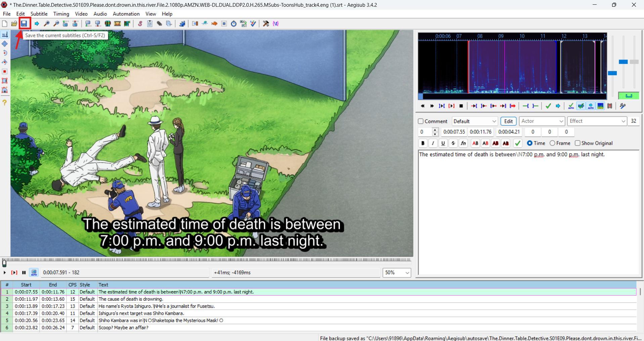Toggle link of vertical zoom and volume sliders

tap(629, 96)
